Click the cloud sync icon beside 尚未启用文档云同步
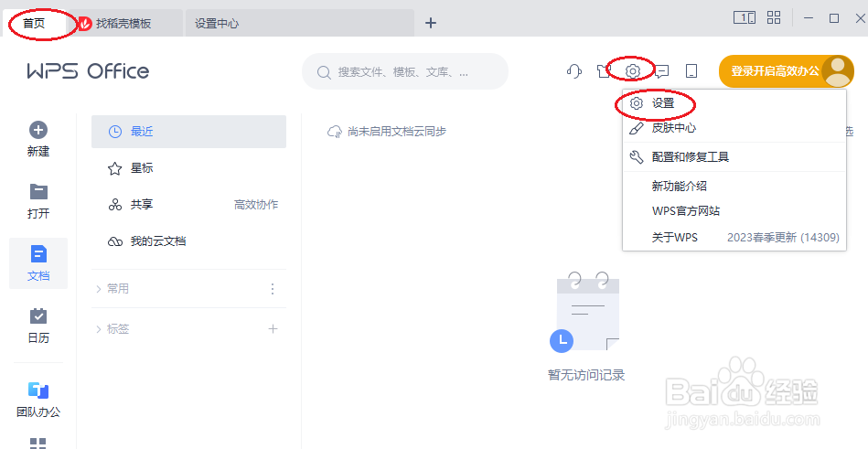Viewport: 868px width, 449px height. click(x=335, y=132)
